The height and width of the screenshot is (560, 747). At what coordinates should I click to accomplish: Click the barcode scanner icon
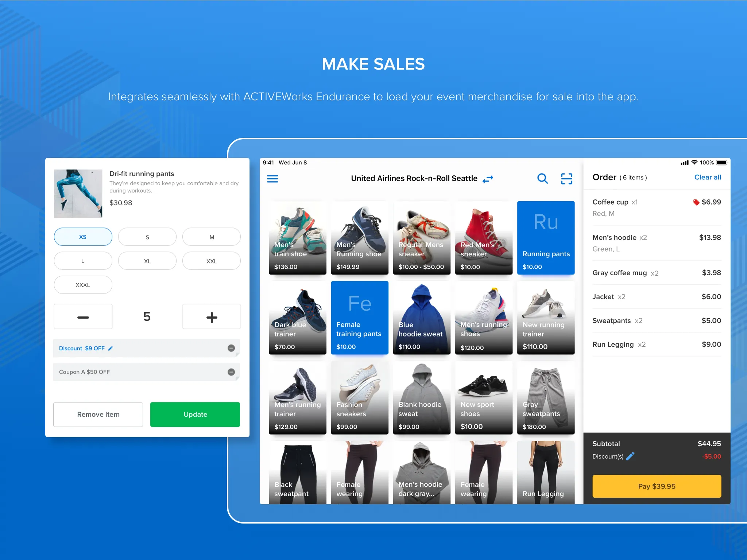coord(566,179)
